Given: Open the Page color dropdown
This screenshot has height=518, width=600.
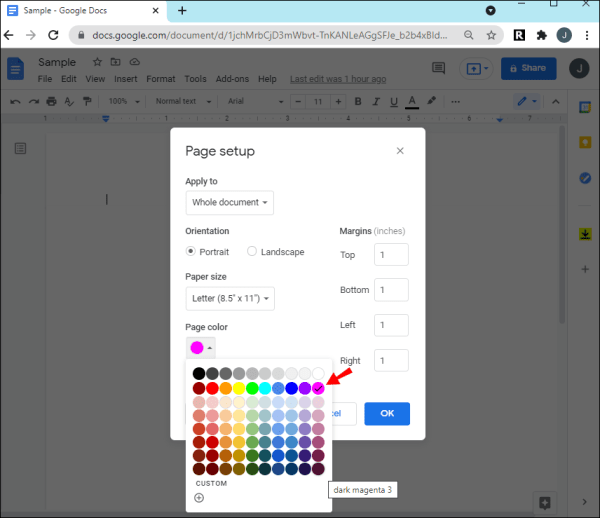Looking at the screenshot, I should [x=201, y=348].
